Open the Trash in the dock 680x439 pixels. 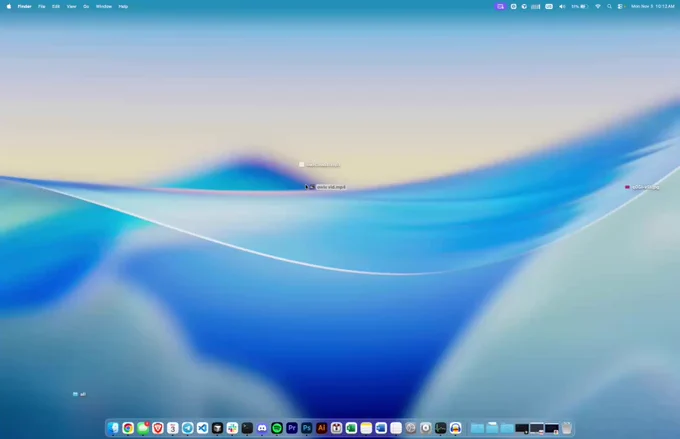coord(567,428)
